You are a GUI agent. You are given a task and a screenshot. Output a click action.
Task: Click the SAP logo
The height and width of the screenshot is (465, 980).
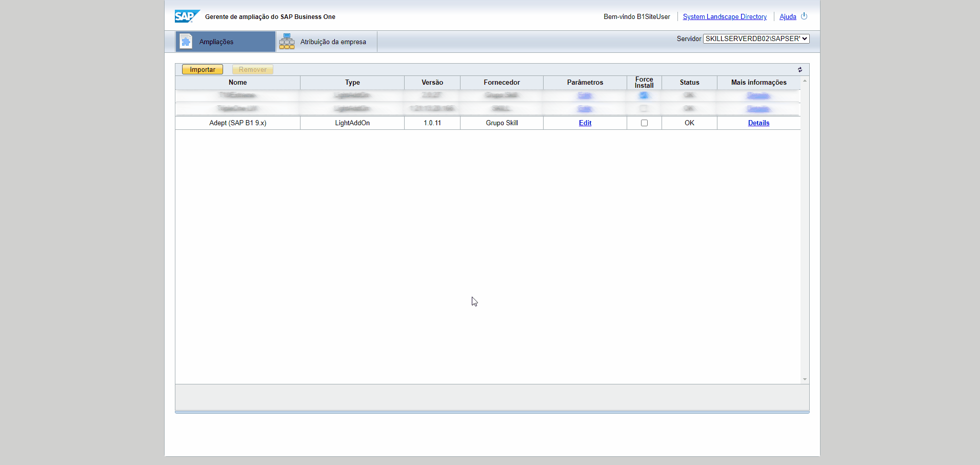187,16
